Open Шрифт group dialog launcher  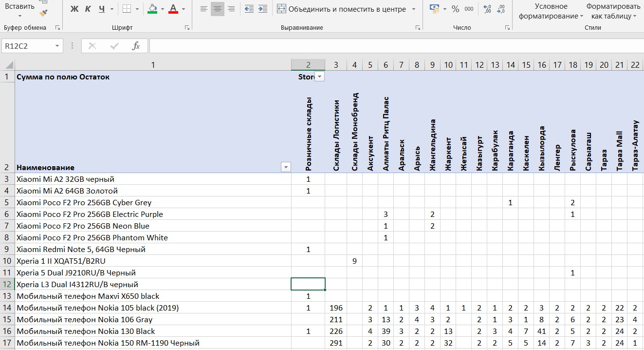pos(187,28)
